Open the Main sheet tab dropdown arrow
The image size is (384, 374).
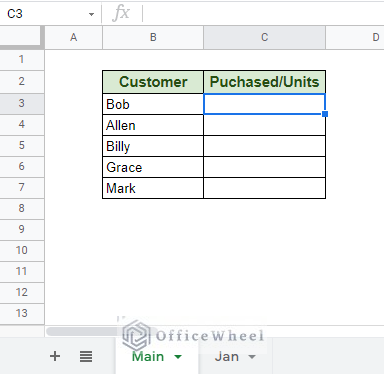[x=178, y=357]
